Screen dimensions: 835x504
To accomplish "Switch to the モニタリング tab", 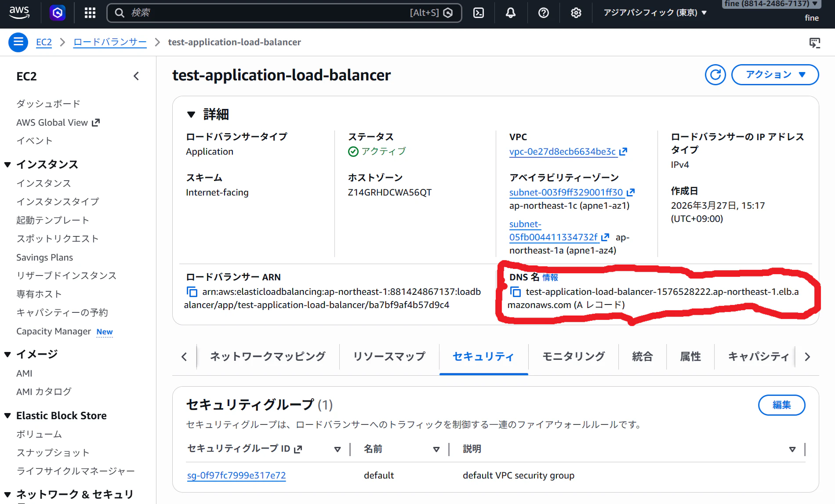I will point(574,356).
